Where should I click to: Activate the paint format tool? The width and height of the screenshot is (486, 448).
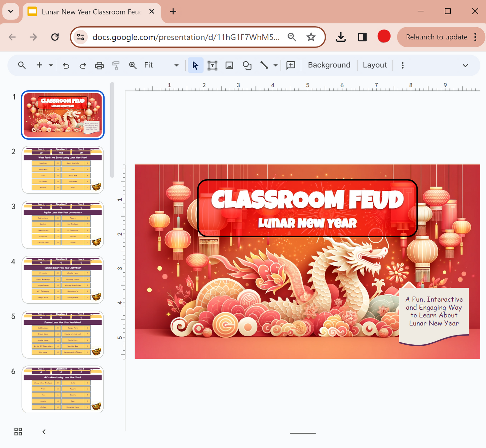coord(116,65)
